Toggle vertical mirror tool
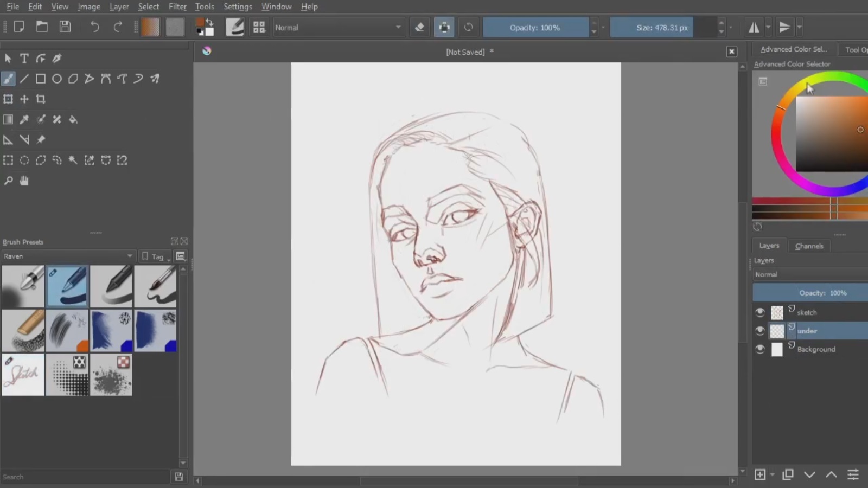Viewport: 868px width, 488px height. click(784, 27)
